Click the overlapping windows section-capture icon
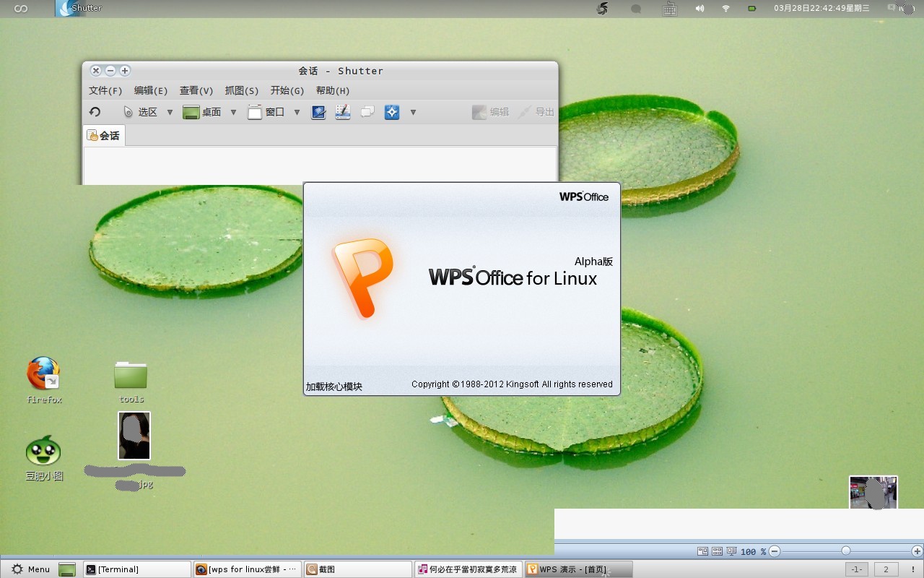Viewport: 924px width, 578px height. (367, 112)
